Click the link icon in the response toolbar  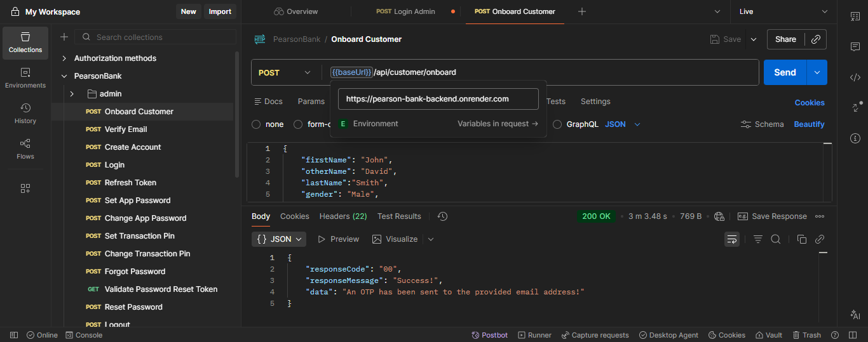[x=820, y=239]
